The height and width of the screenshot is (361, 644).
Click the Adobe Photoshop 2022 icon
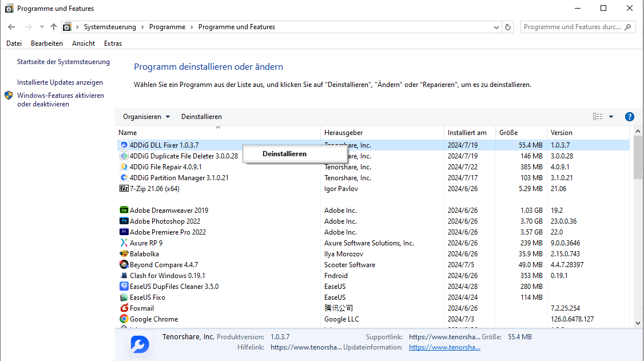(x=124, y=221)
